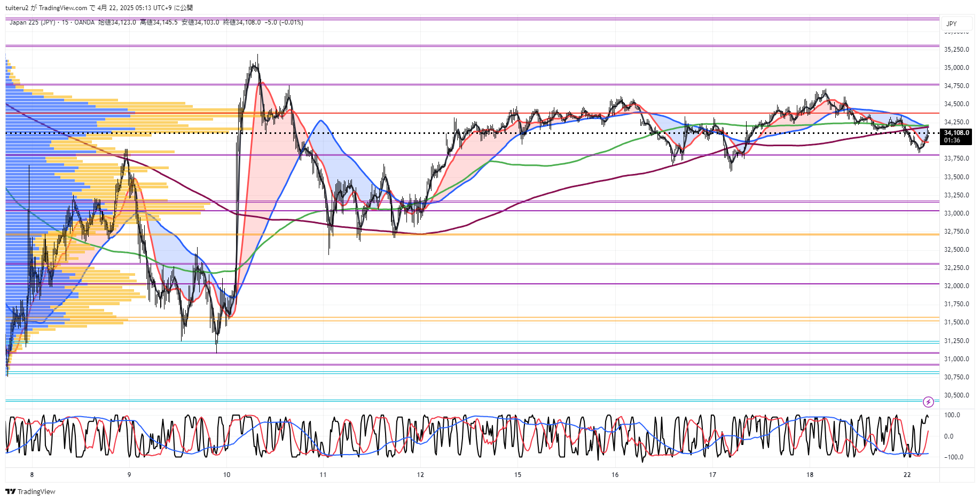Click the opening value 始値34,123.0 in legend
The image size is (980, 501).
point(117,22)
